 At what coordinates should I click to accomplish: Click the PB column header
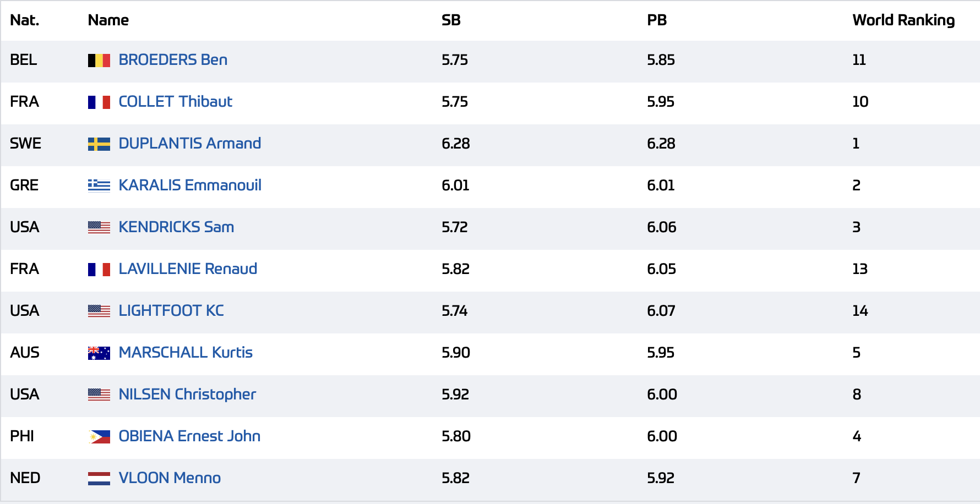coord(657,20)
